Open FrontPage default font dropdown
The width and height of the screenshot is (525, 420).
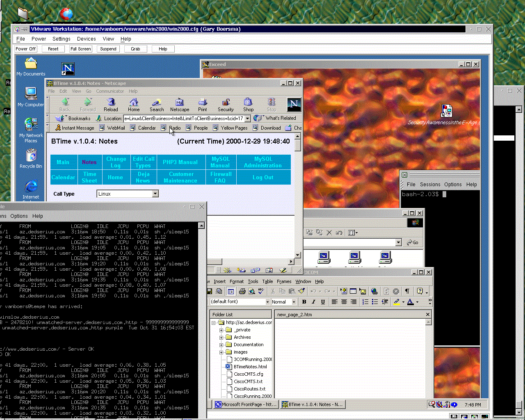[268, 302]
